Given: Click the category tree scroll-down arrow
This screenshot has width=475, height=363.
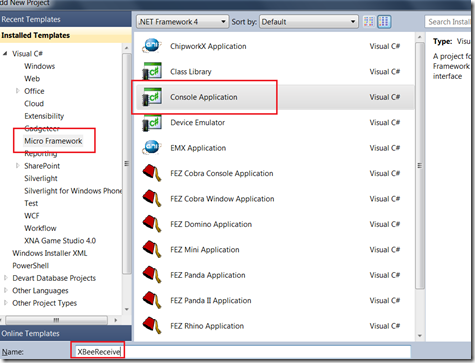Looking at the screenshot, I should pos(127,310).
